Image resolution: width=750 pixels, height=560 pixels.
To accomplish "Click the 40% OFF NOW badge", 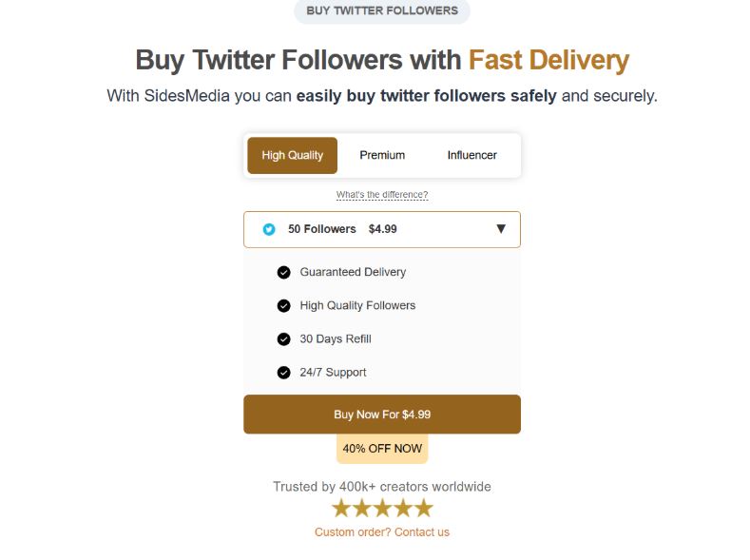I will 382,449.
